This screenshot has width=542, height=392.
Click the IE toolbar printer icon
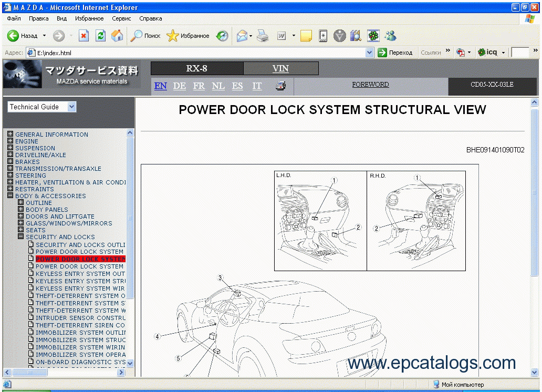[x=263, y=36]
